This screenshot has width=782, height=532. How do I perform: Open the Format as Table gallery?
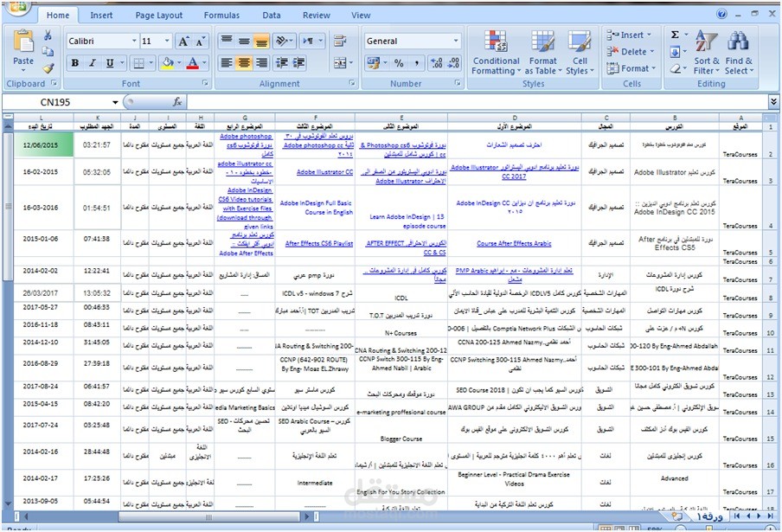click(542, 53)
